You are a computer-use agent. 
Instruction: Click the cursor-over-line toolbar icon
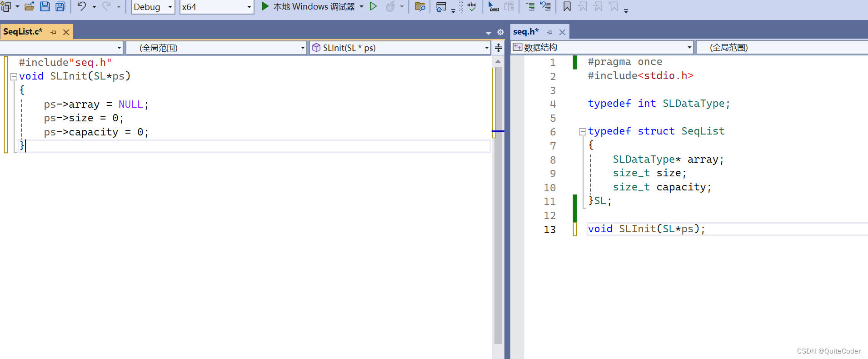(494, 6)
